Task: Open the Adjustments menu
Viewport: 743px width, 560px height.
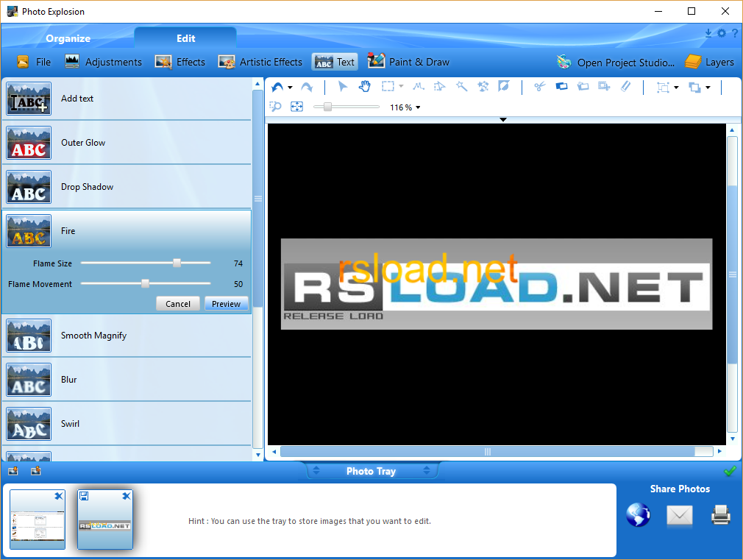Action: 103,62
